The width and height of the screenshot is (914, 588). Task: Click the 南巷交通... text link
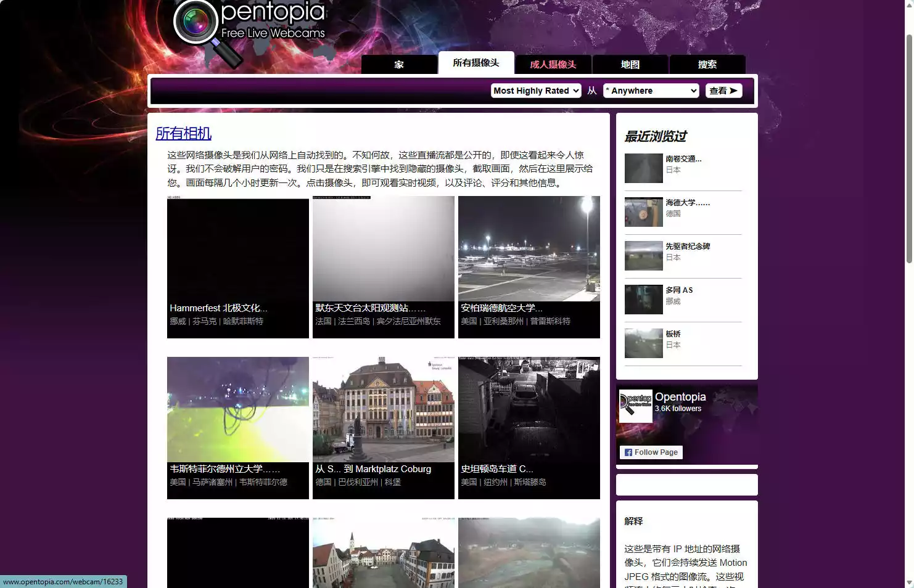(x=683, y=158)
